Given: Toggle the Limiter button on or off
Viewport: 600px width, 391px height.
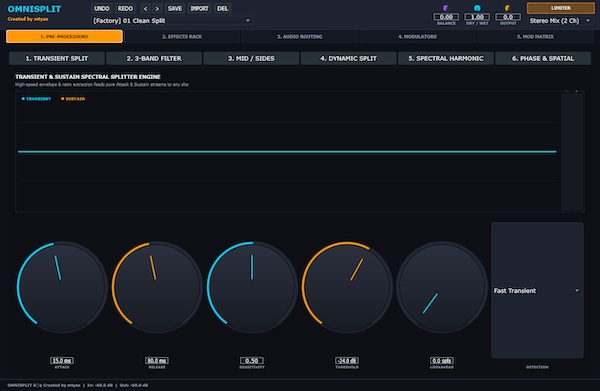Looking at the screenshot, I should [561, 8].
